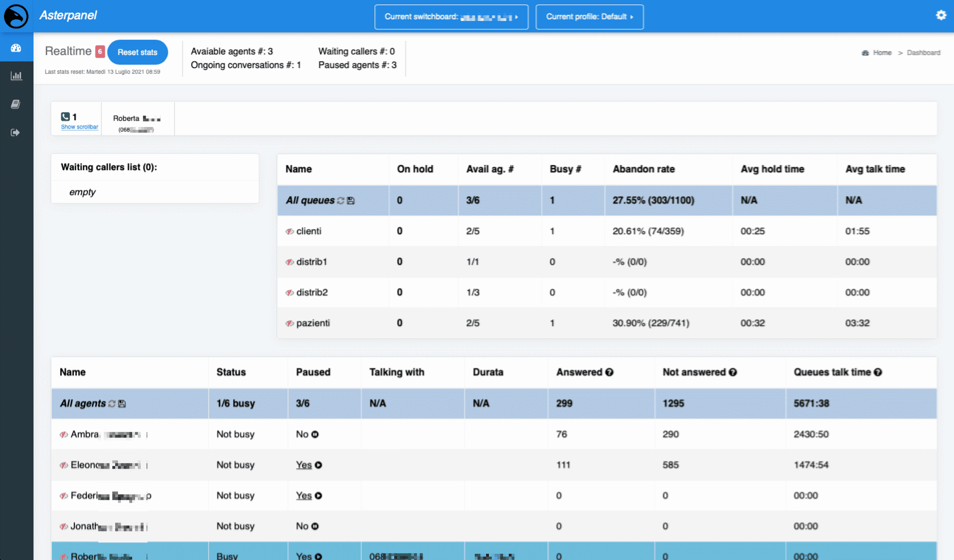The height and width of the screenshot is (560, 954).
Task: Click the Asterpanel eagle logo
Action: coord(16,16)
